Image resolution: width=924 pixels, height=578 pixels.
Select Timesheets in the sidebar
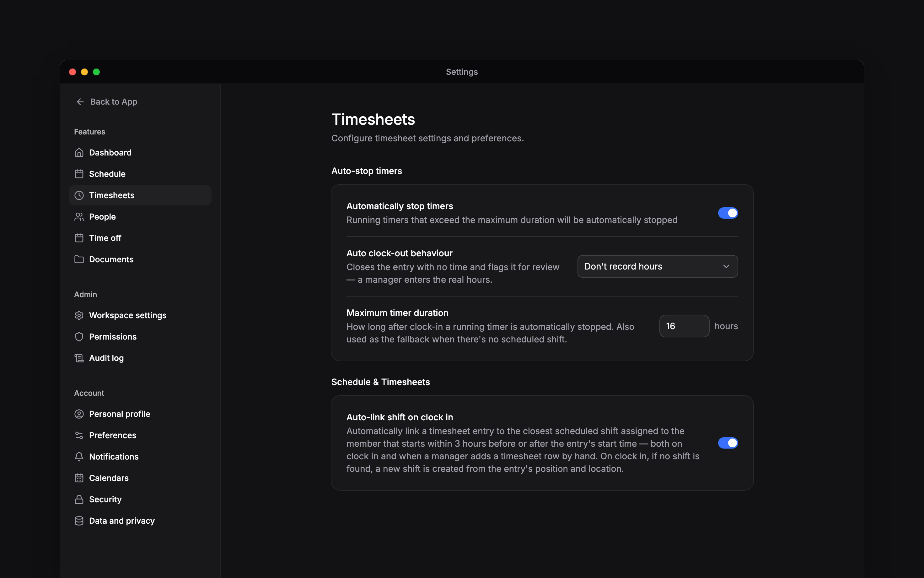(140, 195)
